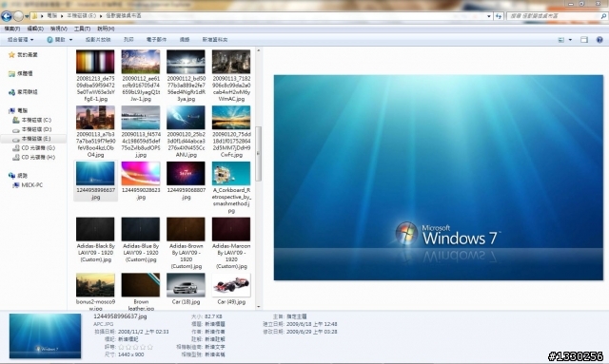The image size is (609, 364).
Task: Open the 檔案(F) menu
Action: click(x=12, y=29)
